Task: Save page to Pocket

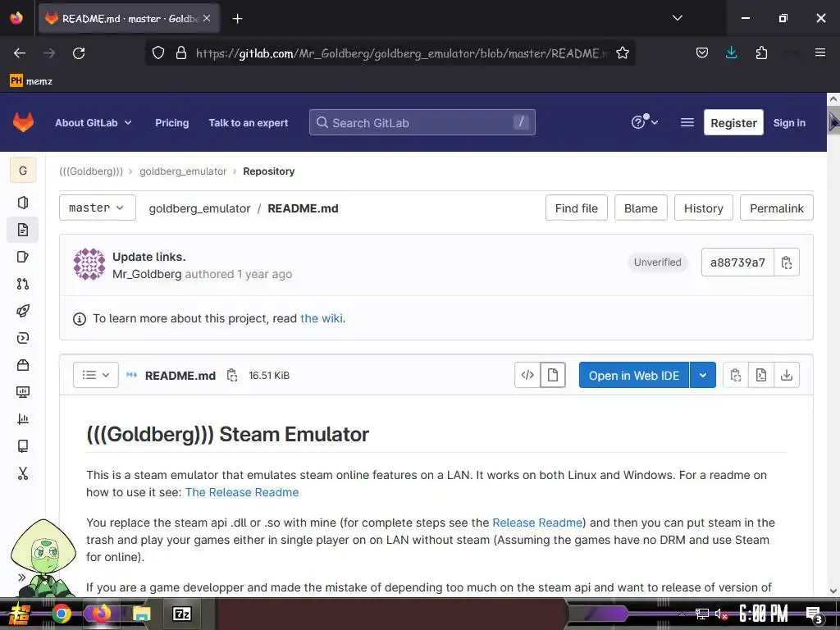Action: 702,53
